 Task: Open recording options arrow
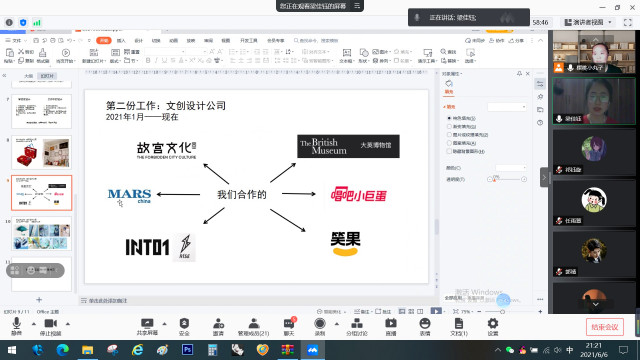click(337, 324)
